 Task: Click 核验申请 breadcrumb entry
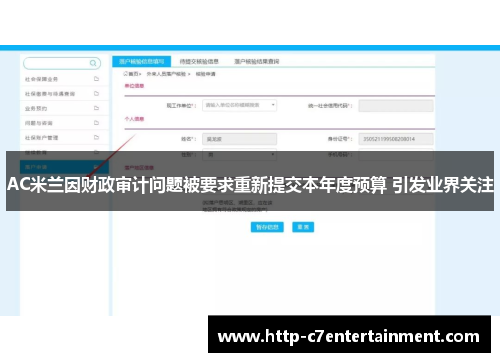tap(205, 74)
